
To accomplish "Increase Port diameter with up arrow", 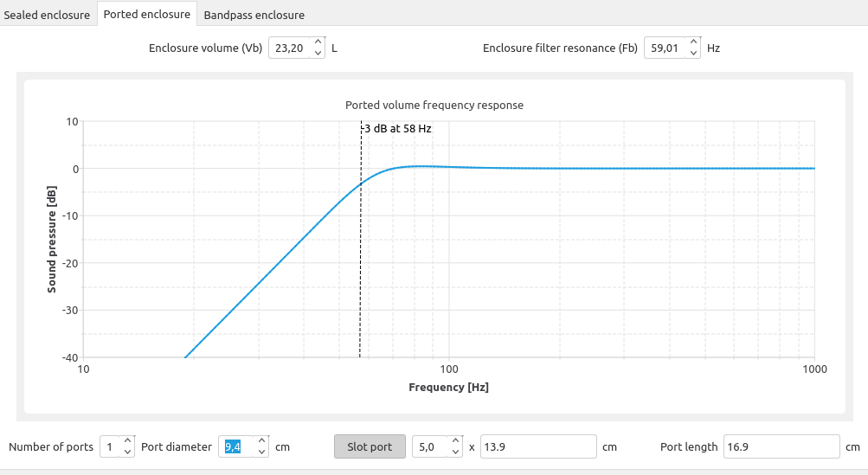I will 262,441.
